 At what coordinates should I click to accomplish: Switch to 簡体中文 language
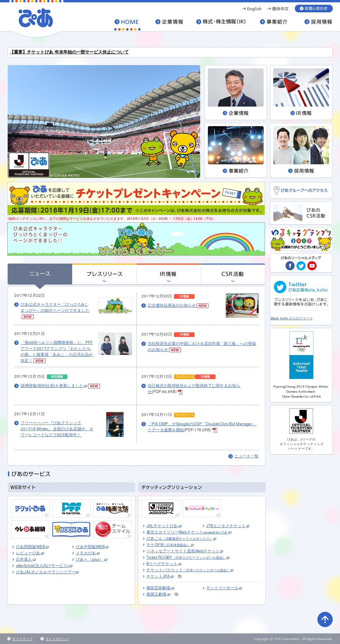point(278,9)
